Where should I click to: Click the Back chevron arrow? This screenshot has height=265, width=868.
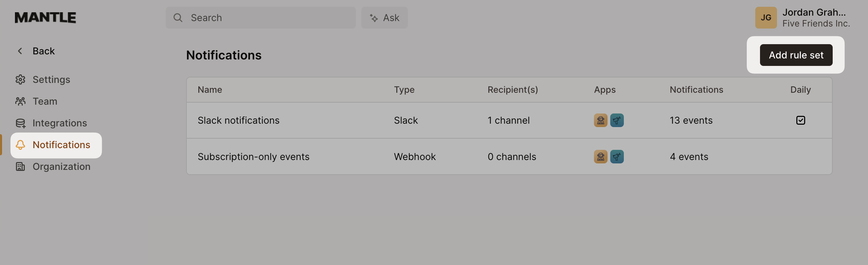20,51
